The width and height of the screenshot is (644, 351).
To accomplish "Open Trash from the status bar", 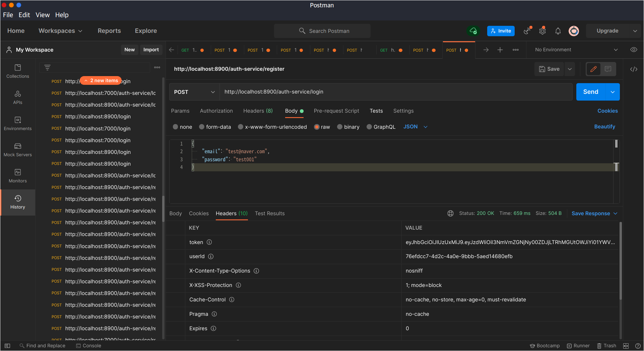I will coord(606,346).
